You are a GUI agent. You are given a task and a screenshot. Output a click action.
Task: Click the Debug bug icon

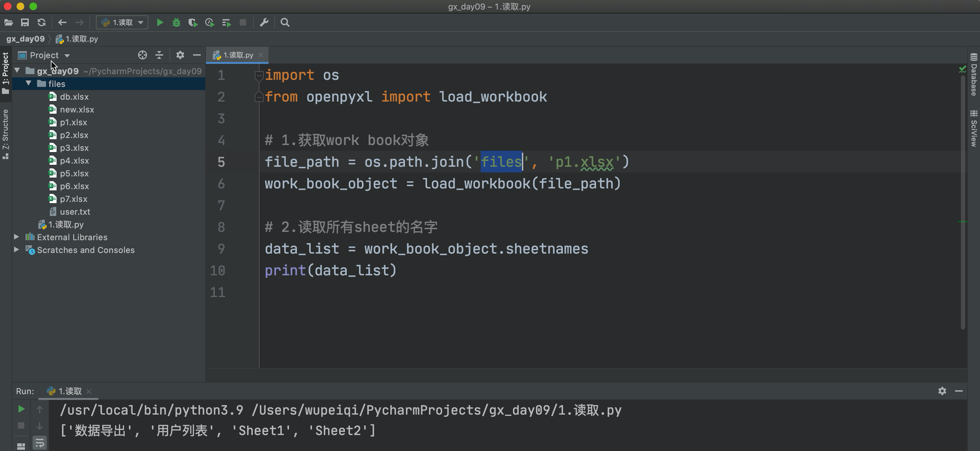point(176,23)
